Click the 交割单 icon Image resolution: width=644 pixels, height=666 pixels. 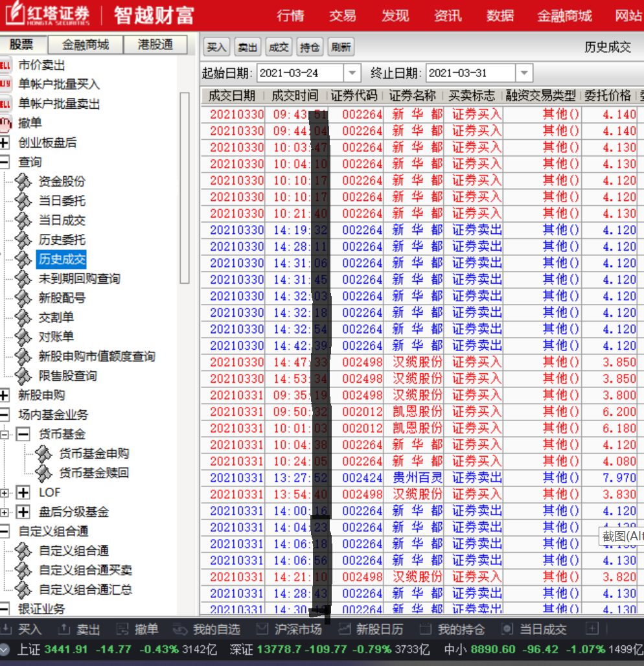[23, 318]
